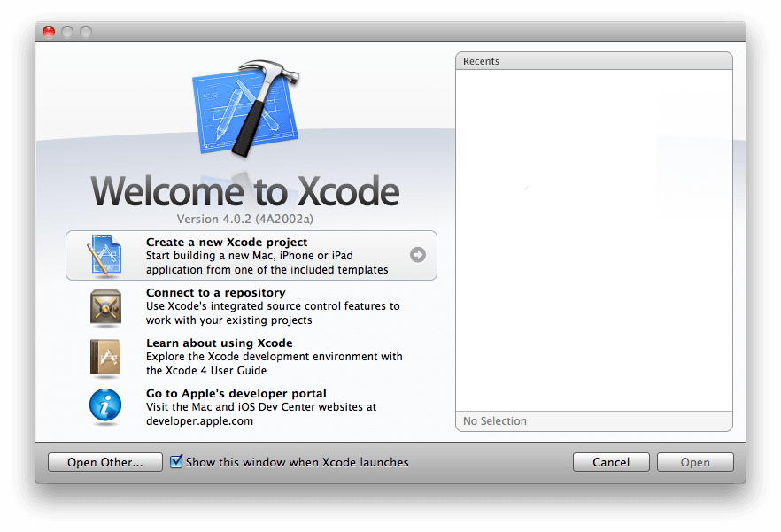Image resolution: width=781 pixels, height=532 pixels.
Task: Click the description 'developer.apple.com' text
Action: tap(199, 421)
